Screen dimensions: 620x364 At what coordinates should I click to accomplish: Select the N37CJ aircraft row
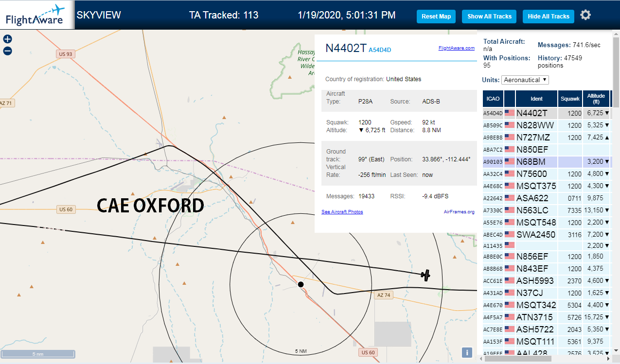[547, 293]
